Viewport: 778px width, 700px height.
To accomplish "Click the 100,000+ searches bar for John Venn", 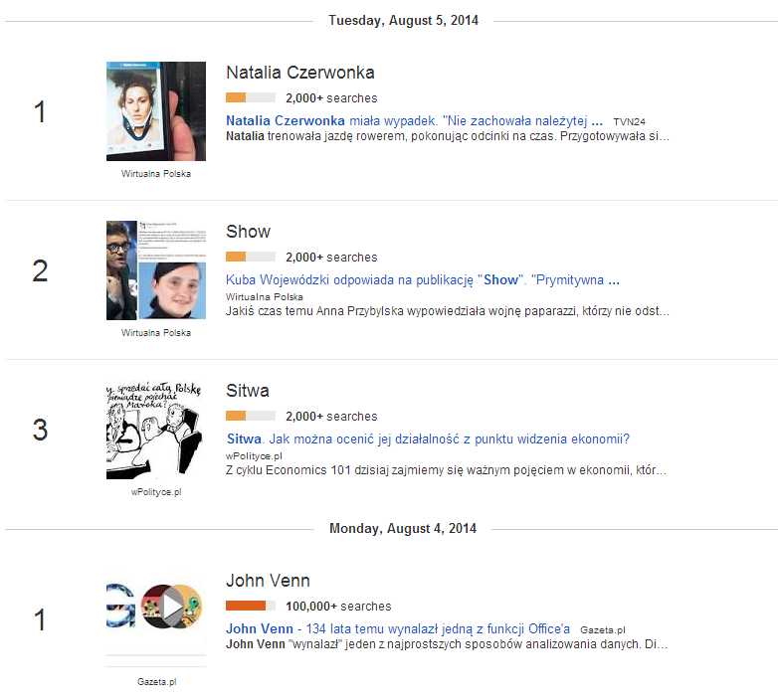I will point(251,606).
